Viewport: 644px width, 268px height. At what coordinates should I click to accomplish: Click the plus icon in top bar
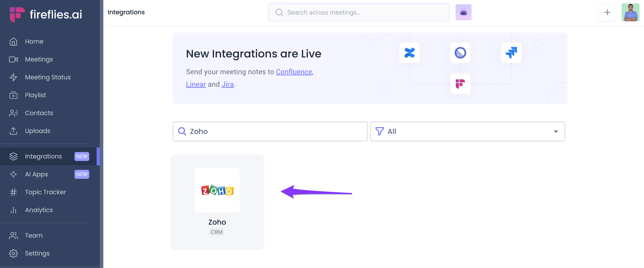coord(607,12)
